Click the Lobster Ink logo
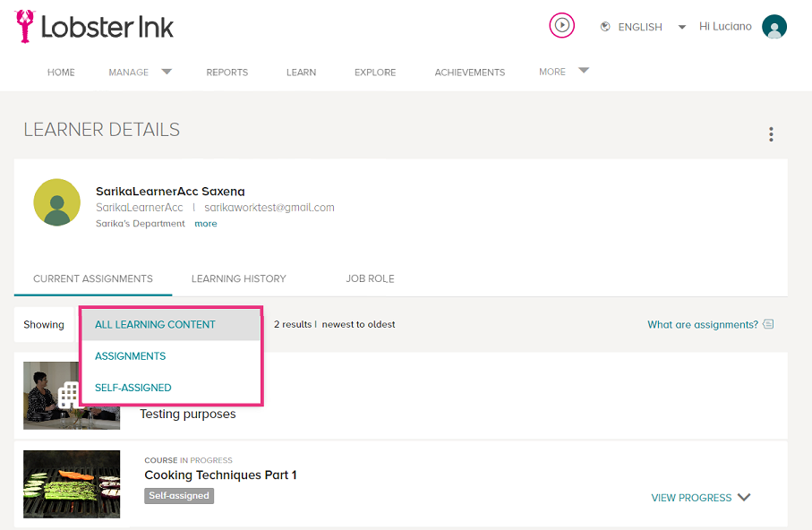The width and height of the screenshot is (812, 530). click(x=94, y=27)
